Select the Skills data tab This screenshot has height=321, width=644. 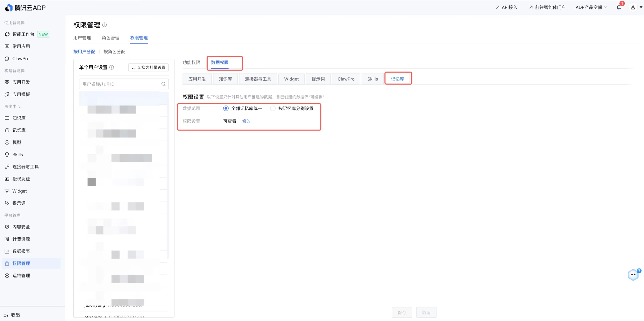[x=372, y=79]
